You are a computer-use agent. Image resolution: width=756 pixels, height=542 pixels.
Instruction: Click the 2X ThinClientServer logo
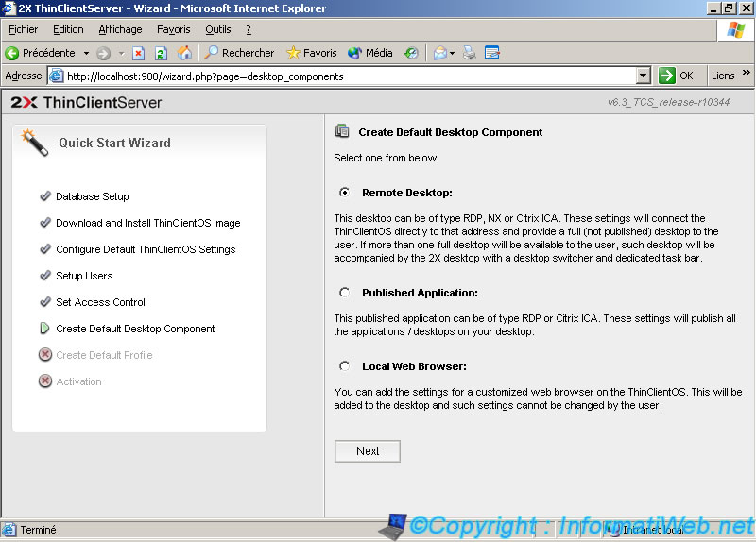tap(86, 102)
